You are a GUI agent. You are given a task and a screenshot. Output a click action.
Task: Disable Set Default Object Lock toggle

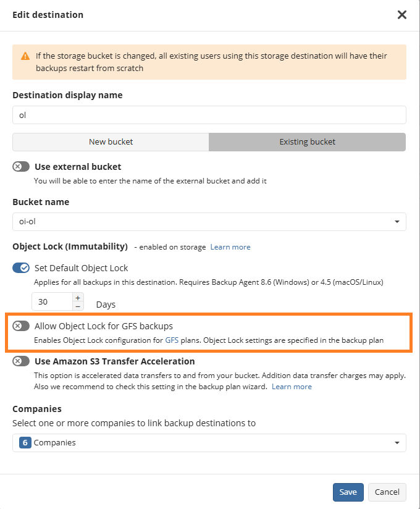coord(21,268)
